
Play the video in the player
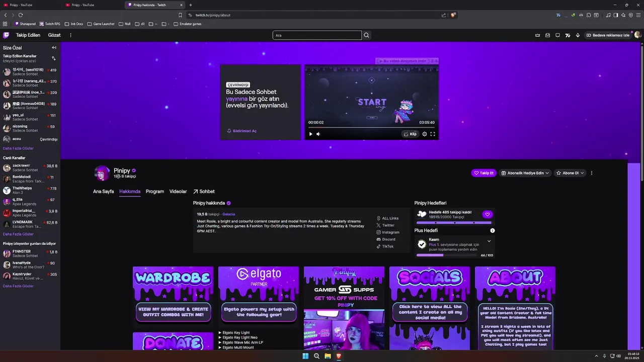tap(310, 134)
